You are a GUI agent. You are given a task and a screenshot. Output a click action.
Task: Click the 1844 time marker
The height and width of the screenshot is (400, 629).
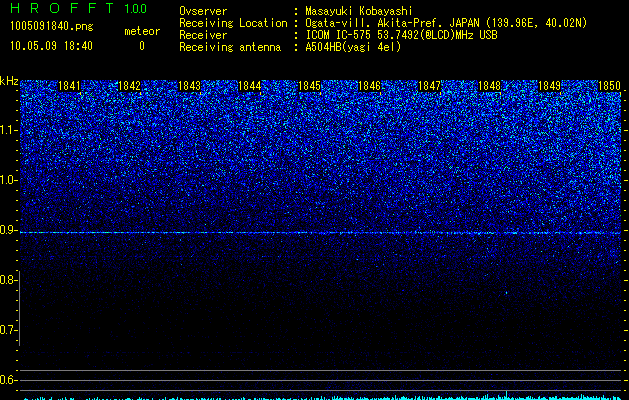pos(250,86)
